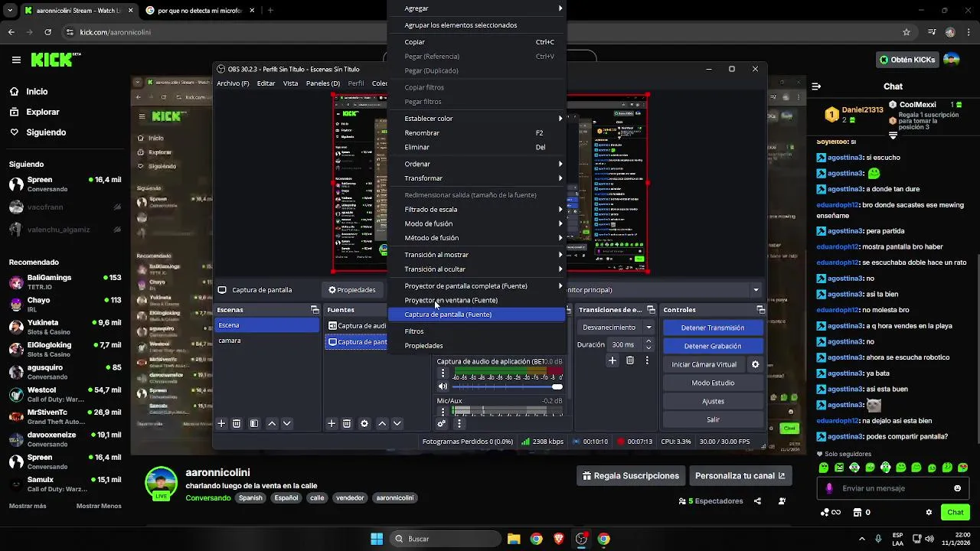Select the camara scene
The image size is (980, 551).
click(x=267, y=341)
